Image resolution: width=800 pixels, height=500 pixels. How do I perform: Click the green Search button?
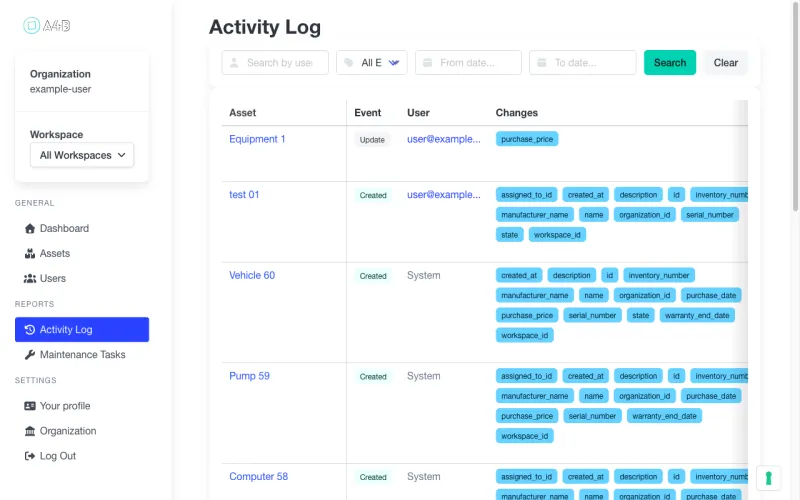[x=669, y=62]
